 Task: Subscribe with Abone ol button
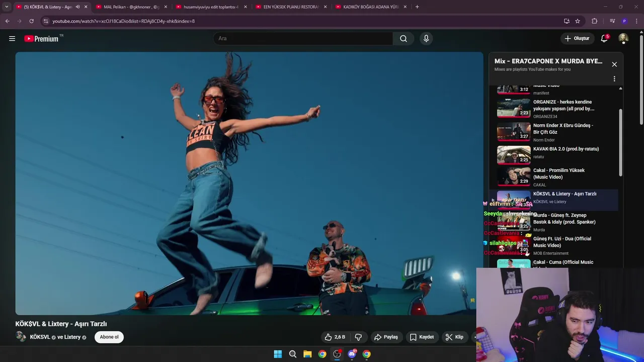tap(109, 337)
